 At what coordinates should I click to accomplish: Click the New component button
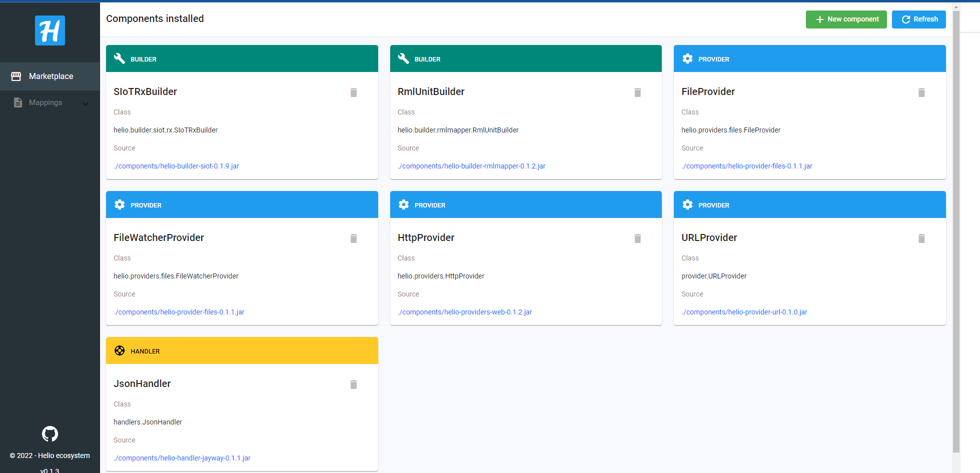(x=846, y=19)
